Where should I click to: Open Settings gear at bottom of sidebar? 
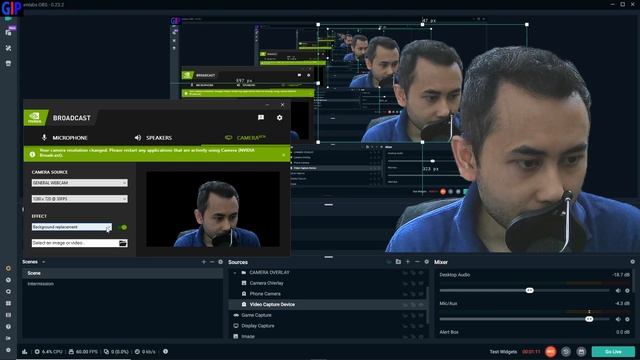8,350
